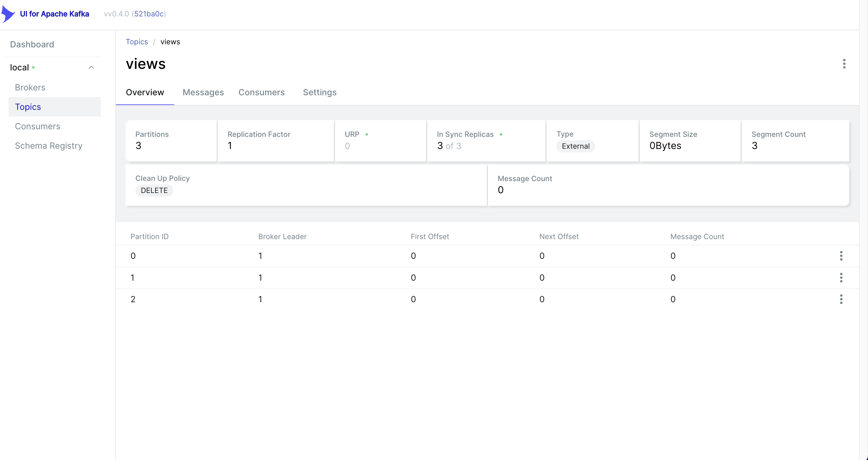Switch to the Consumers tab

[x=262, y=92]
